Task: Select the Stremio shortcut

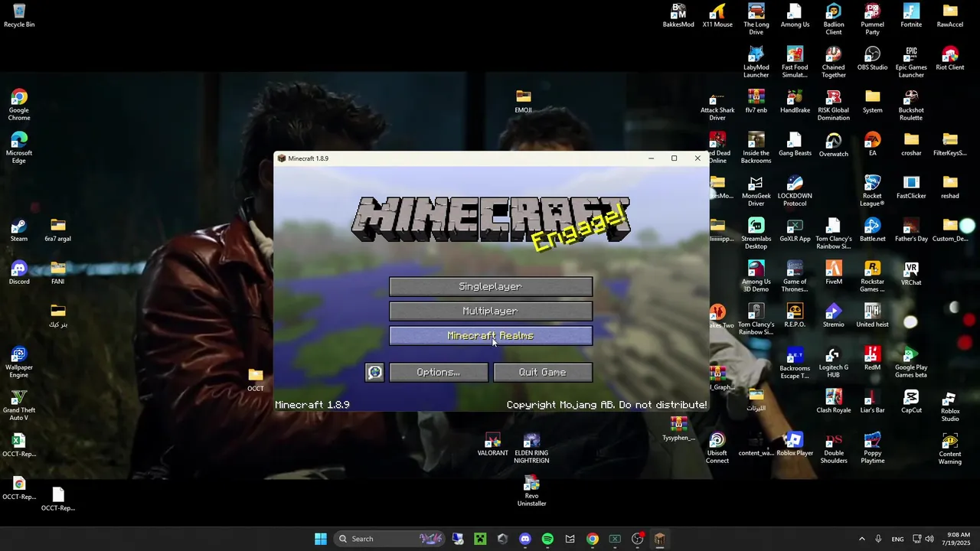Action: click(834, 316)
